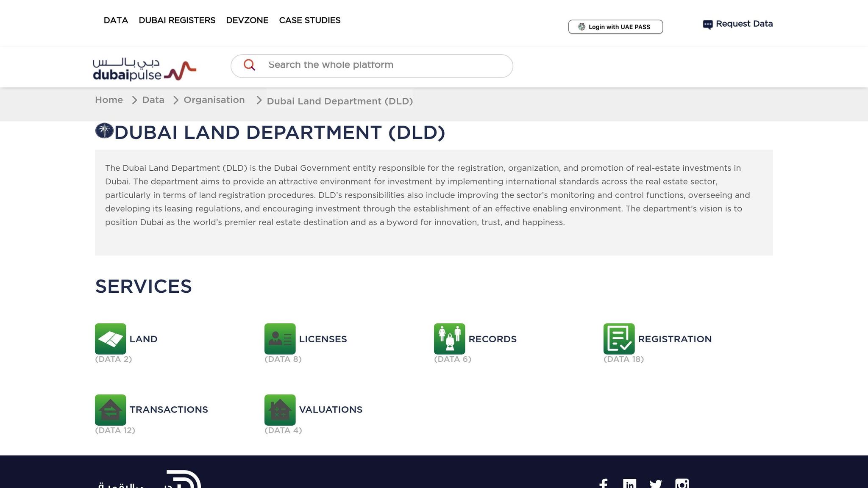
Task: Open the LAND service link
Action: [143, 339]
